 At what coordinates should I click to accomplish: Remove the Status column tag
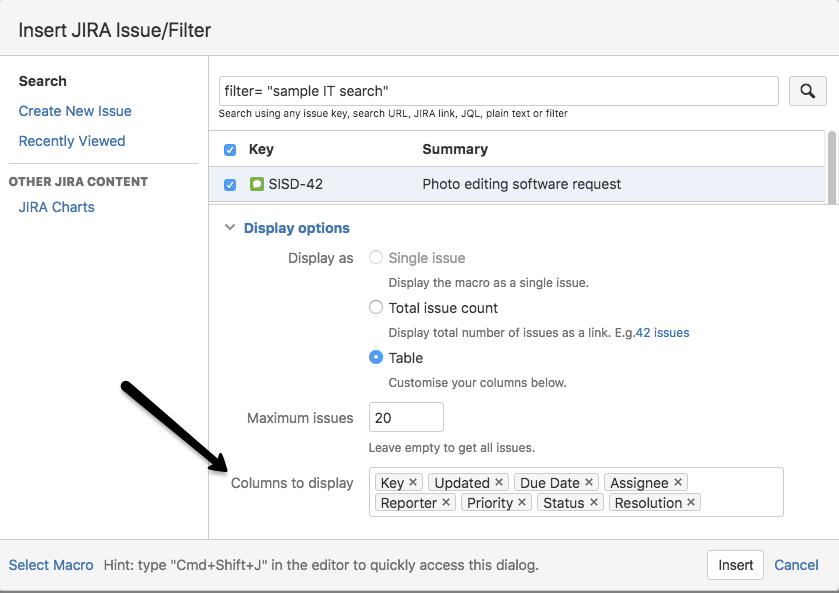click(593, 503)
